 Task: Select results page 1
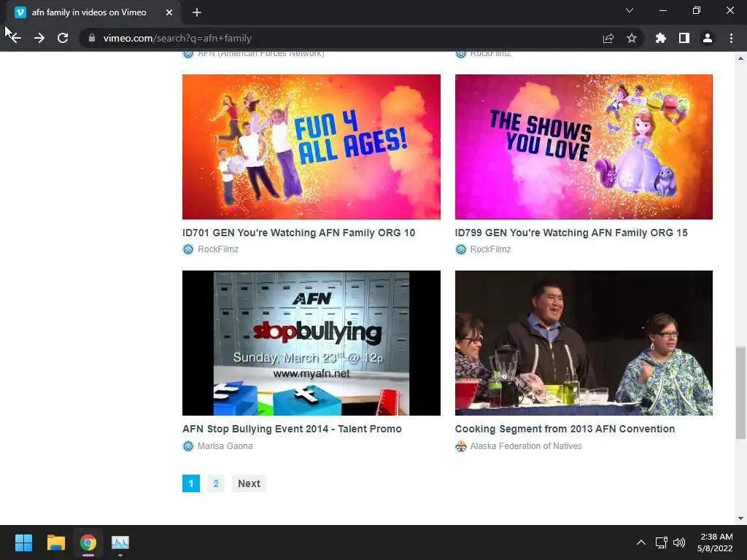[x=191, y=483]
